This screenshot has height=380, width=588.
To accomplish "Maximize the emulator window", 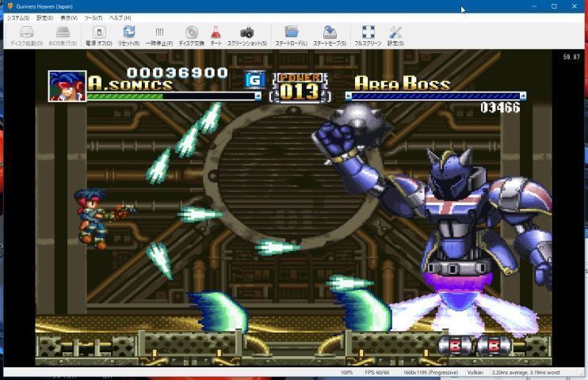I will (x=554, y=6).
